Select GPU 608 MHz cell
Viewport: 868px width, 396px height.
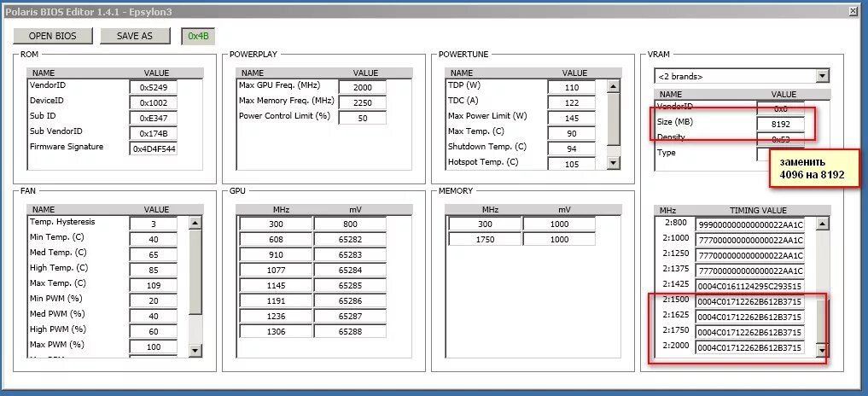(276, 240)
